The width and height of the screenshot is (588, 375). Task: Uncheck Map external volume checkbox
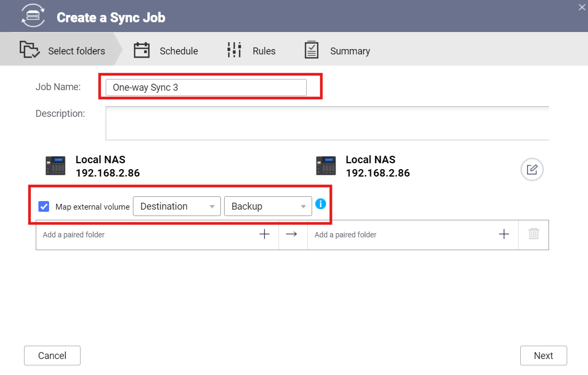44,206
